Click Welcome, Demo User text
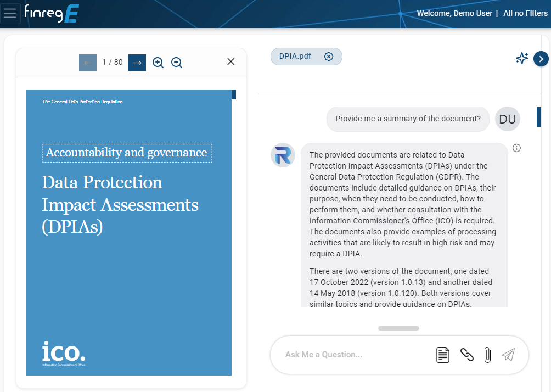 pos(454,13)
